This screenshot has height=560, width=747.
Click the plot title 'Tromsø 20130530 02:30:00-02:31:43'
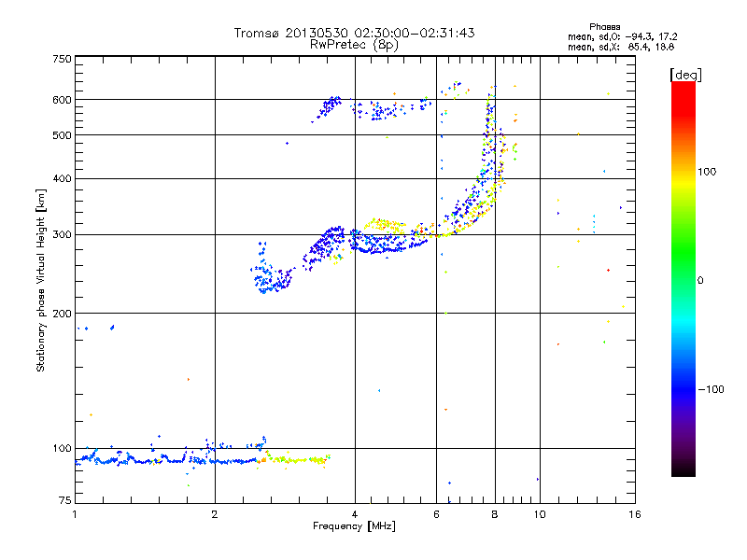pyautogui.click(x=355, y=33)
